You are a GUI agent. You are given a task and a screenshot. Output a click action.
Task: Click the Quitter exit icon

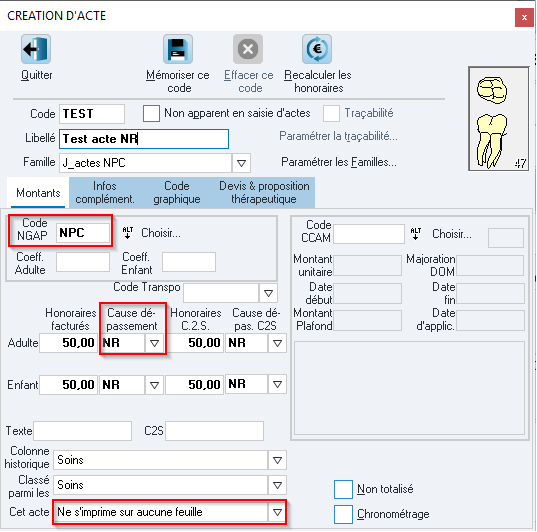36,49
